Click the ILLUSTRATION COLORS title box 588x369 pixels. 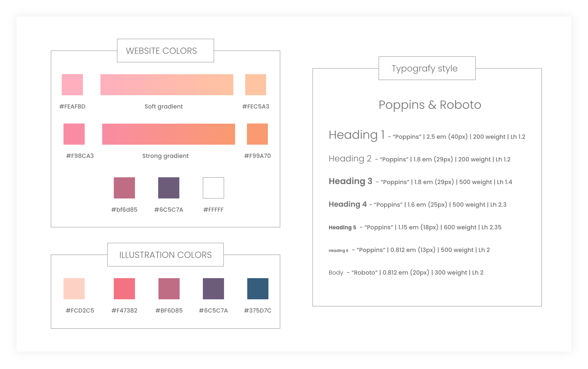(165, 255)
